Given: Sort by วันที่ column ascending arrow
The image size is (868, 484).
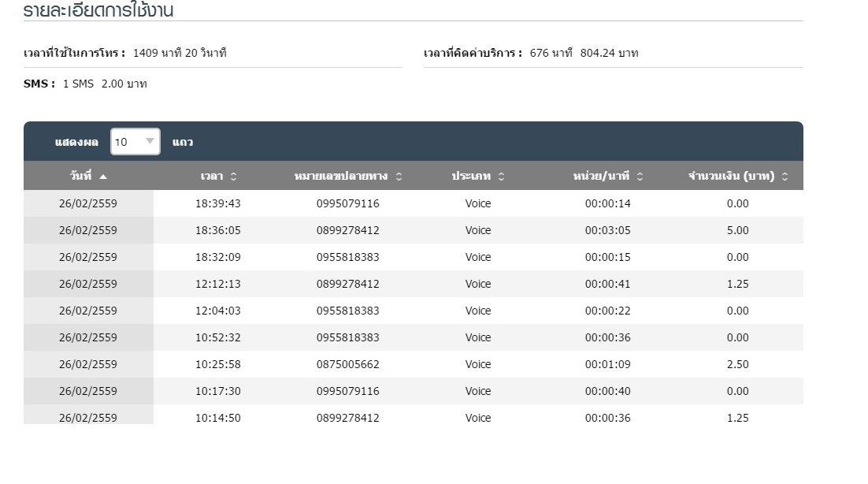Looking at the screenshot, I should click(x=103, y=177).
